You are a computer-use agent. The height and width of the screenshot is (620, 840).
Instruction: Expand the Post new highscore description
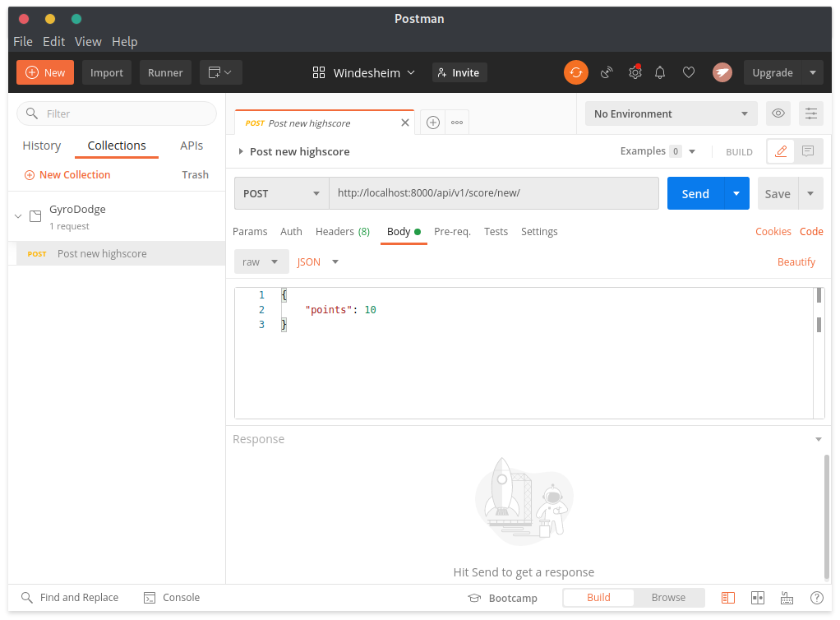coord(241,151)
